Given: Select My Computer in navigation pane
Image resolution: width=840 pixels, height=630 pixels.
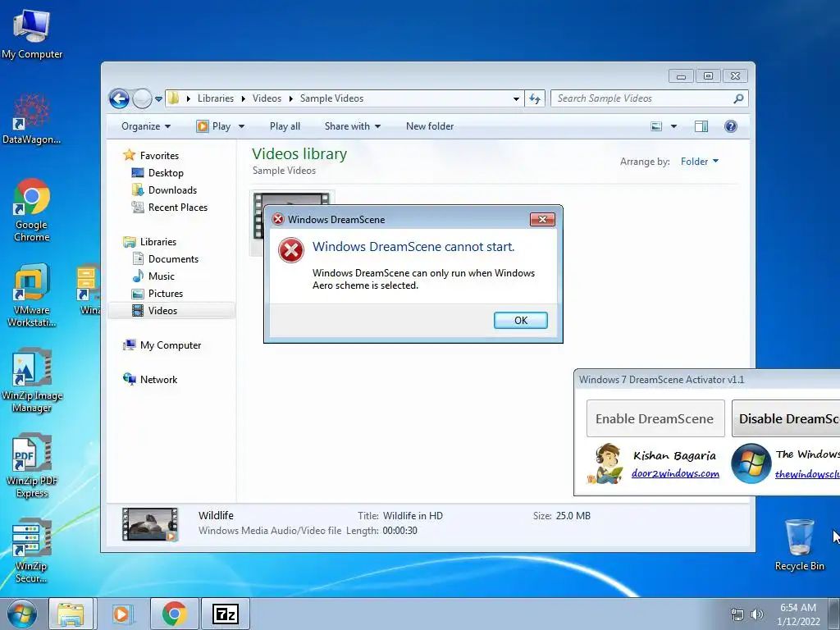Looking at the screenshot, I should tap(171, 345).
